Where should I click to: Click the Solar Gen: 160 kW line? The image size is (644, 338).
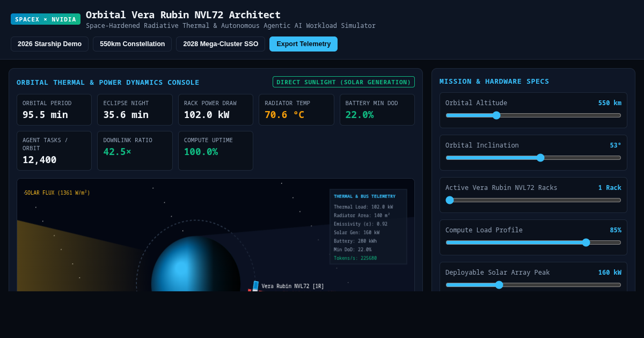click(356, 233)
